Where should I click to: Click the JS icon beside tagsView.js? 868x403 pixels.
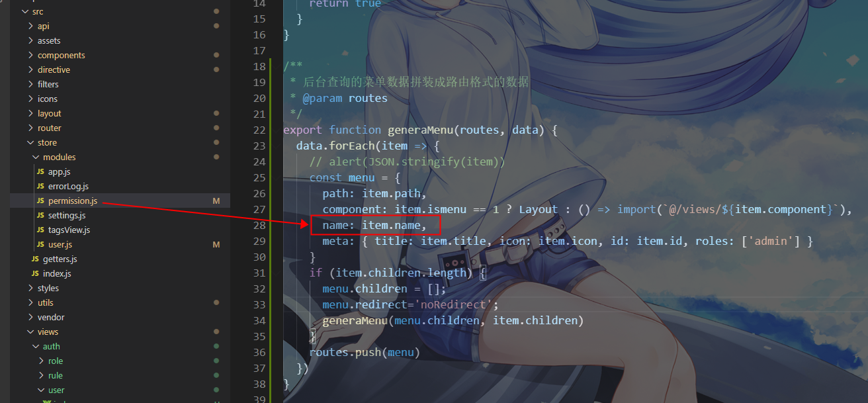41,230
